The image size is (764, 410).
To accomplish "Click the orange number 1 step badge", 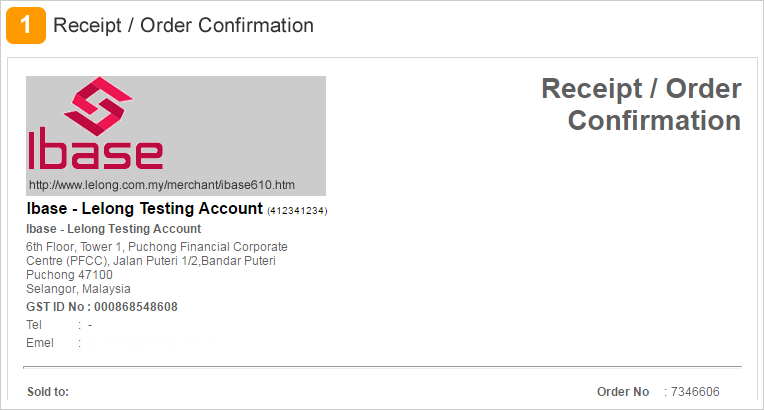I will click(26, 25).
